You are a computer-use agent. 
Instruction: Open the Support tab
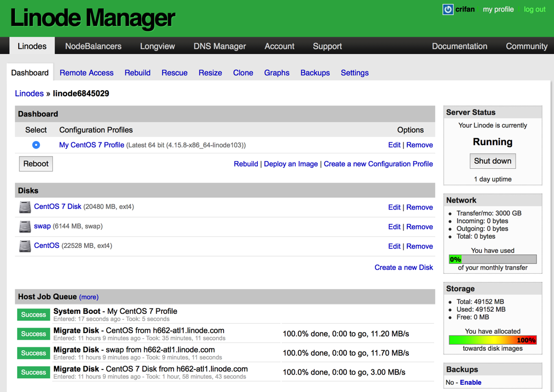click(x=327, y=46)
